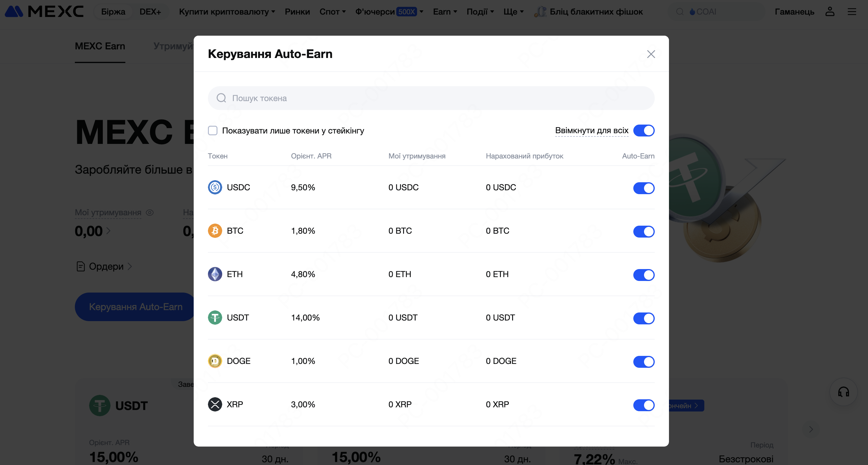Expand the Спот dropdown menu
868x465 pixels.
[x=332, y=12]
